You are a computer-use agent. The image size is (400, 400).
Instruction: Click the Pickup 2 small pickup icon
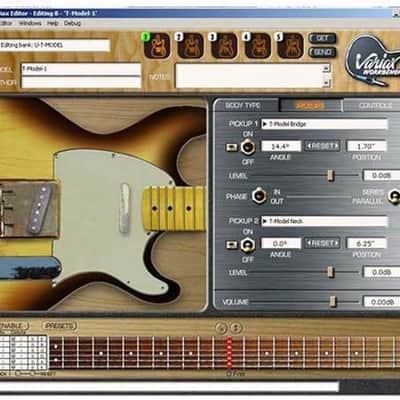[x=232, y=245]
